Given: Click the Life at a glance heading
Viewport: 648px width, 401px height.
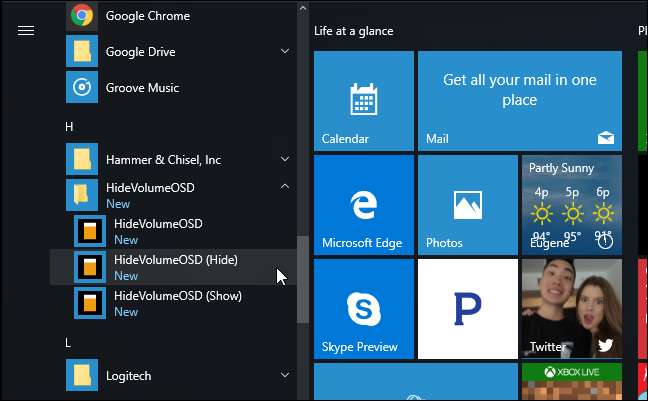Looking at the screenshot, I should (353, 31).
